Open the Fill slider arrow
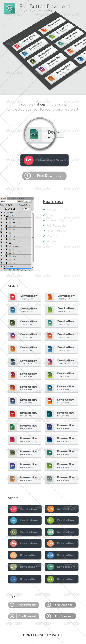Image resolution: width=86 pixels, height=644 pixels. pyautogui.click(x=30, y=209)
